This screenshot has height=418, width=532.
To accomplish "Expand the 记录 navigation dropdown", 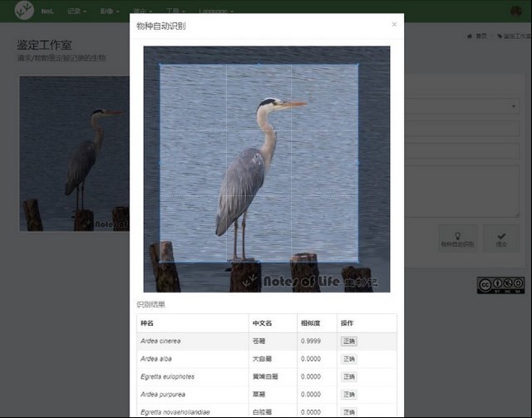I will click(77, 11).
